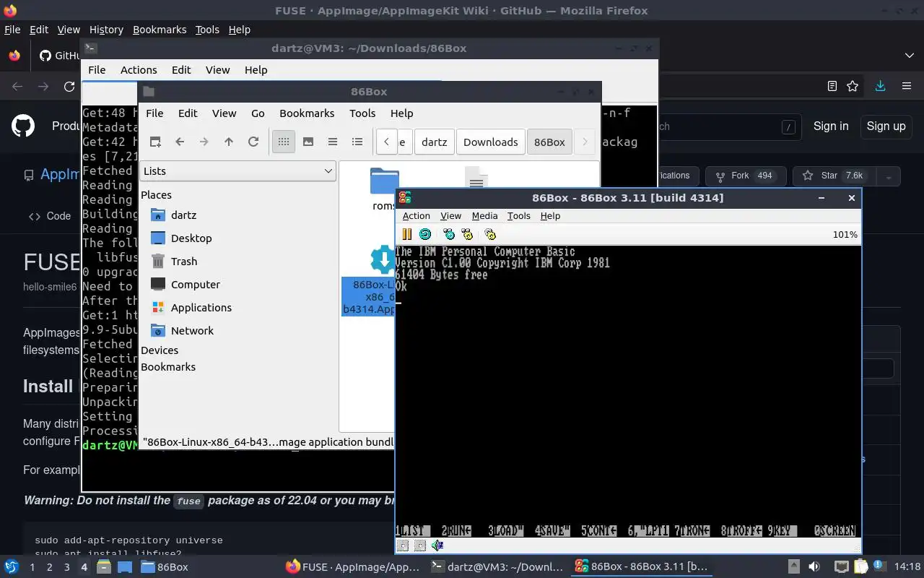Bookmark this page with star icon

pos(853,86)
